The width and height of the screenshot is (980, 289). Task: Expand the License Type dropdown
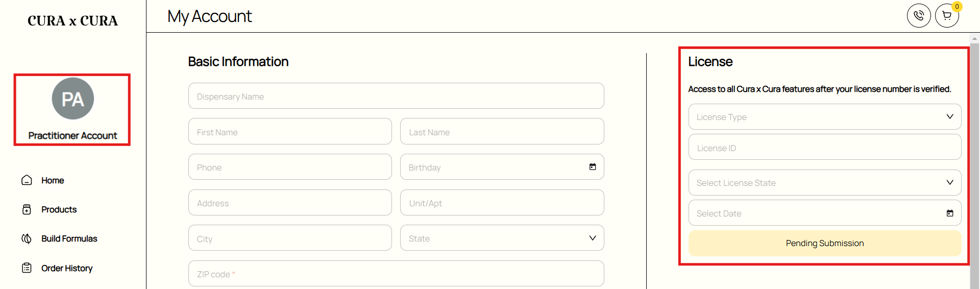click(825, 117)
